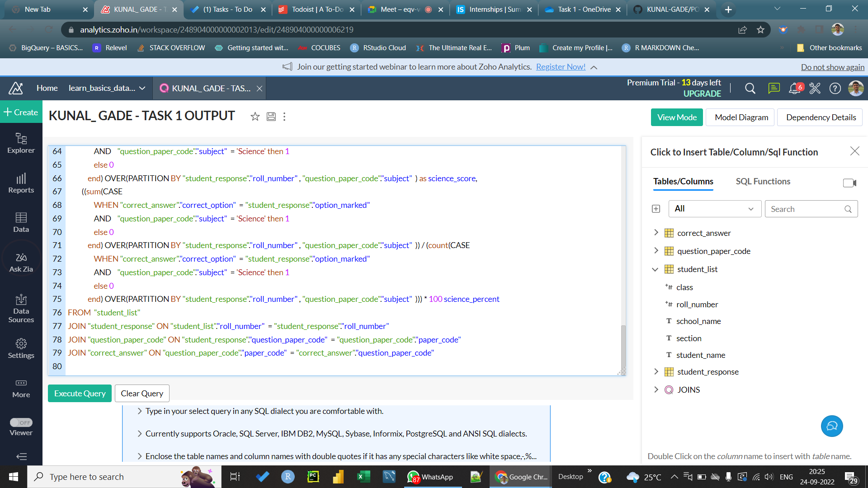The height and width of the screenshot is (488, 868).
Task: Open Ask Zia assistant
Action: [21, 263]
